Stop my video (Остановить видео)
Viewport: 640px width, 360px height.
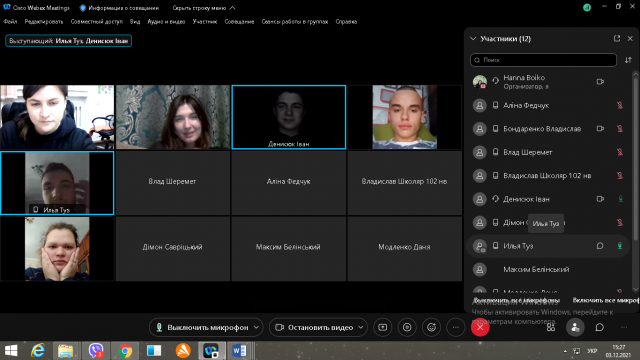tap(314, 327)
